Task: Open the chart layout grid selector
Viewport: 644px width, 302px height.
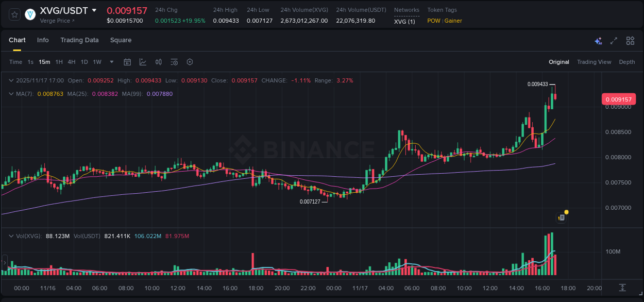Action: [630, 40]
